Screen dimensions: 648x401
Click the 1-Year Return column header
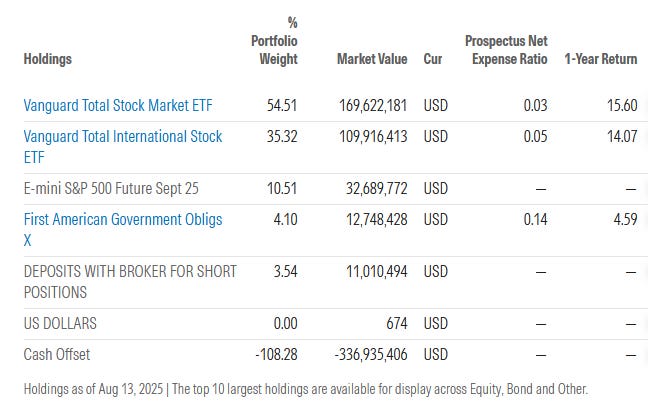pos(601,59)
